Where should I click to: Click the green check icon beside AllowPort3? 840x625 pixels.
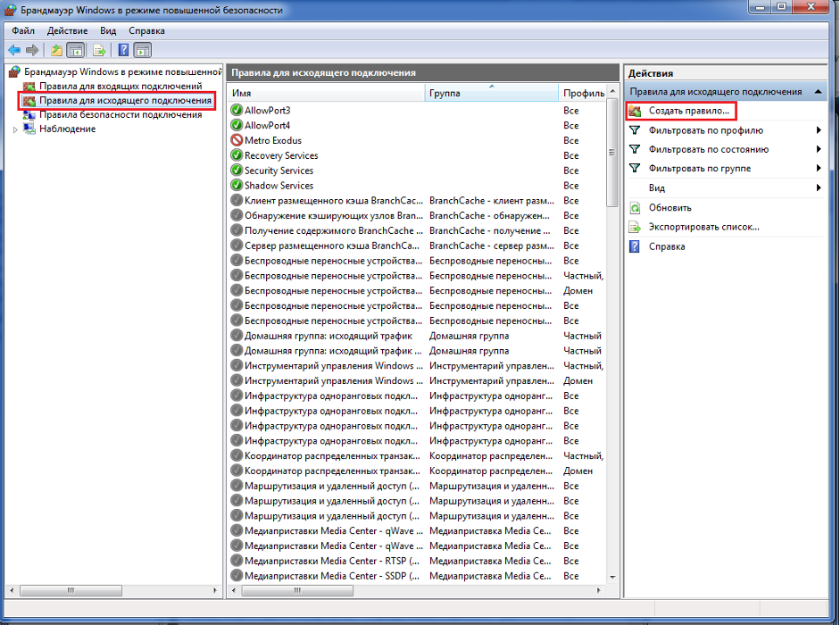point(237,111)
